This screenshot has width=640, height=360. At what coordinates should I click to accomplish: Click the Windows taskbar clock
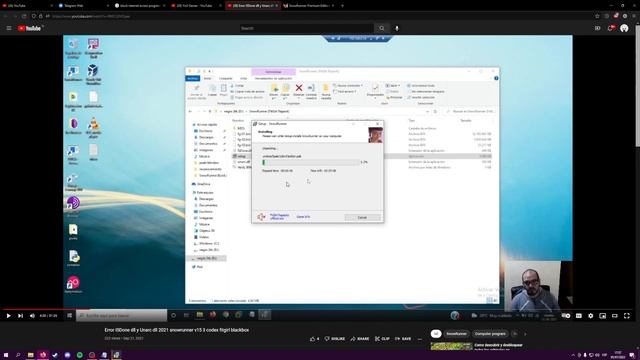(x=618, y=355)
